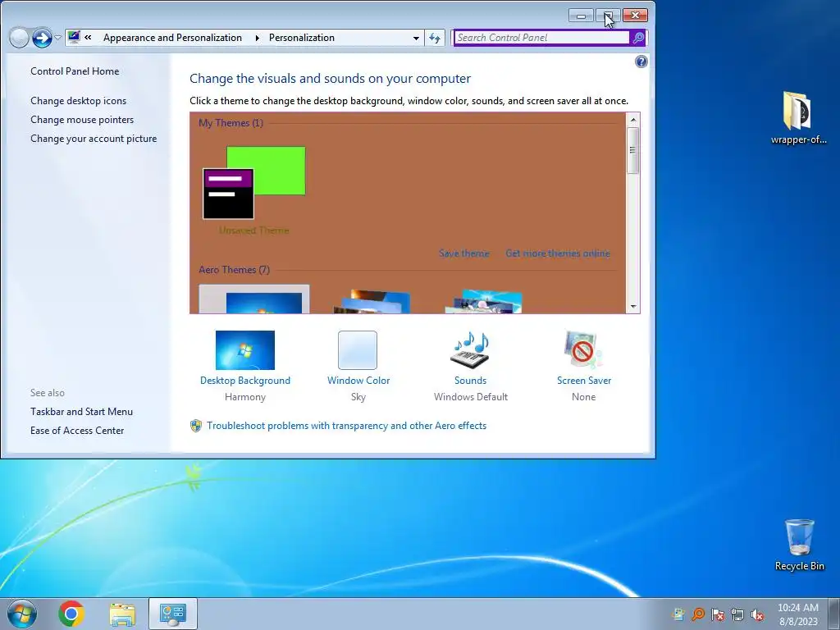
Task: Select Appearance and Personalization breadcrumb
Action: 172,38
